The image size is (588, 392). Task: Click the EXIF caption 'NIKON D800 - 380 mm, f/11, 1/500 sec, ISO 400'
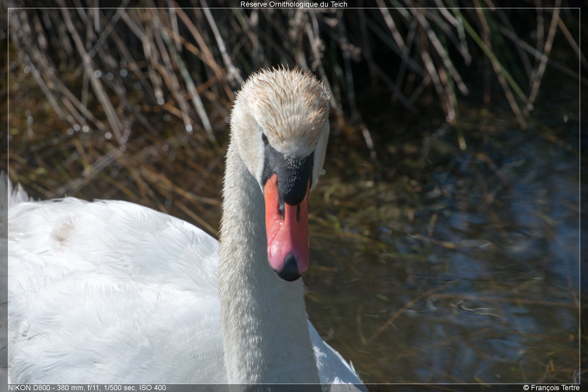(x=87, y=388)
